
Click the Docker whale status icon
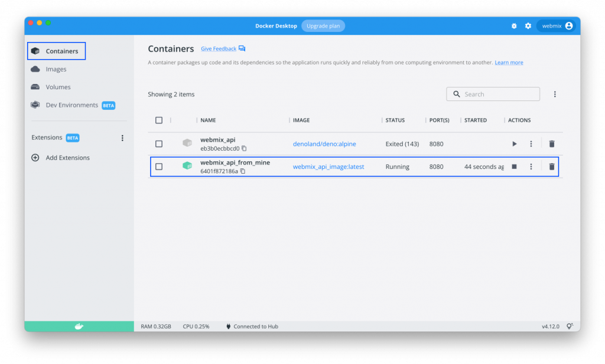point(79,327)
